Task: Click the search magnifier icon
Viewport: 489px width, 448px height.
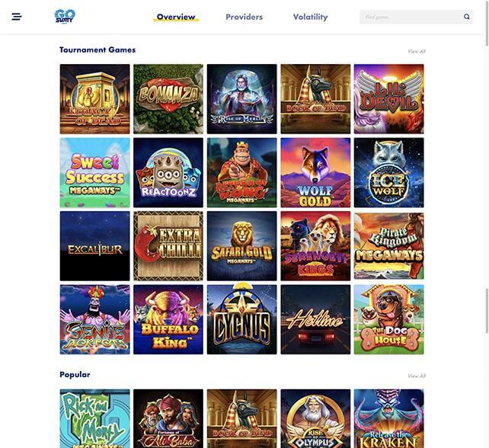Action: coord(467,17)
